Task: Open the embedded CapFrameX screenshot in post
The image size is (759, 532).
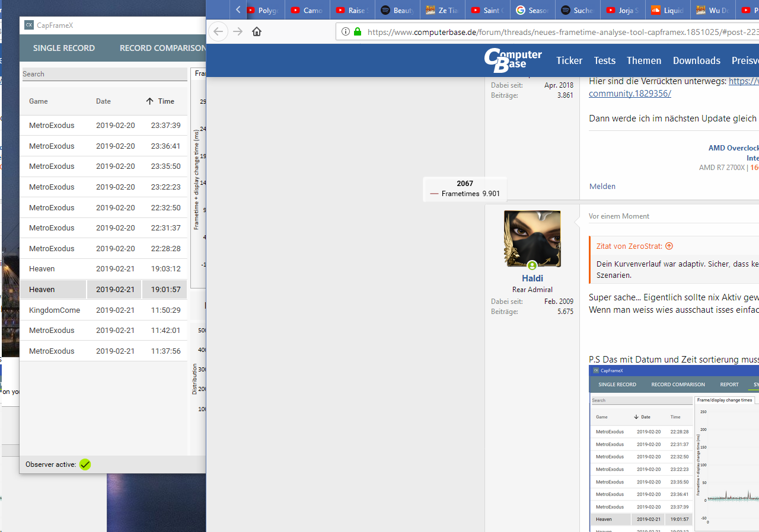Action: [674, 448]
